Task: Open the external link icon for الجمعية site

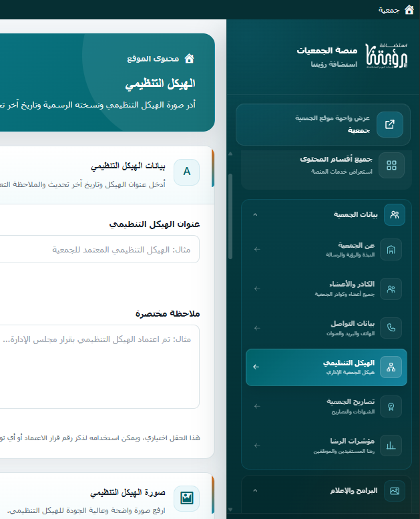Action: (390, 124)
